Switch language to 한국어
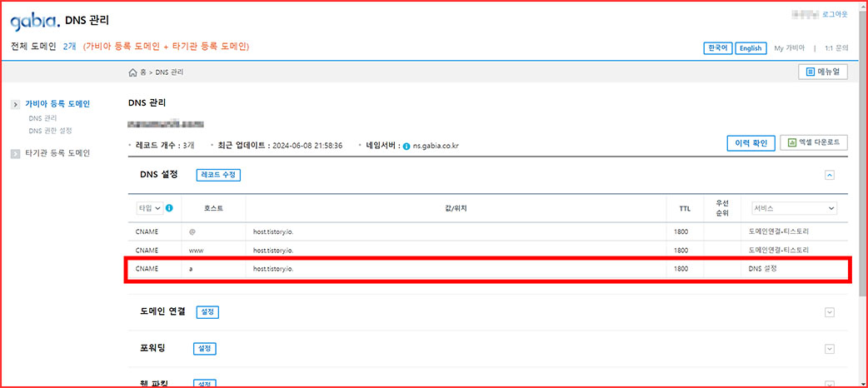This screenshot has height=388, width=868. [x=718, y=48]
